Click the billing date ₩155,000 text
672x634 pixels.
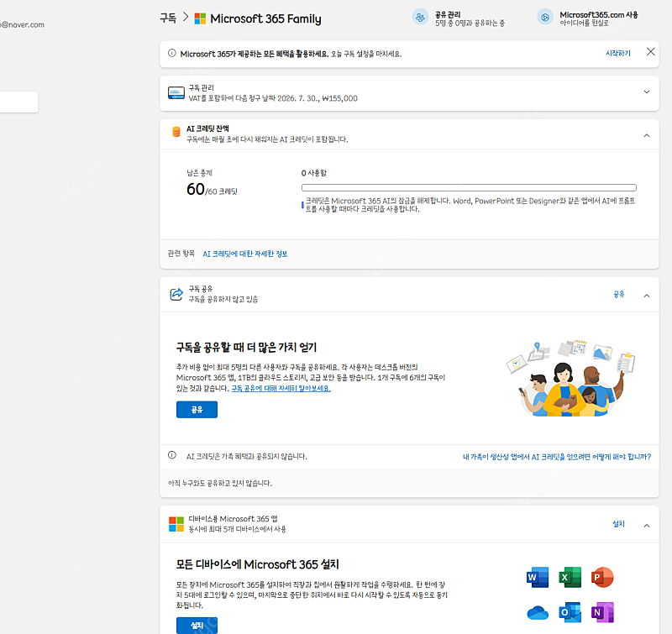click(273, 98)
